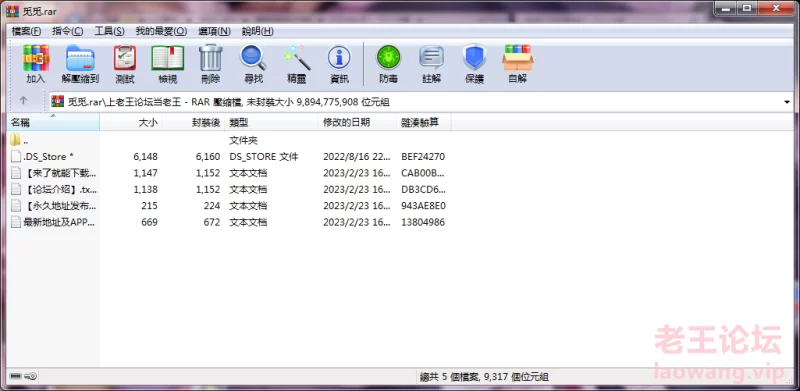
Task: Open the 指令(C) menu
Action: click(x=67, y=31)
